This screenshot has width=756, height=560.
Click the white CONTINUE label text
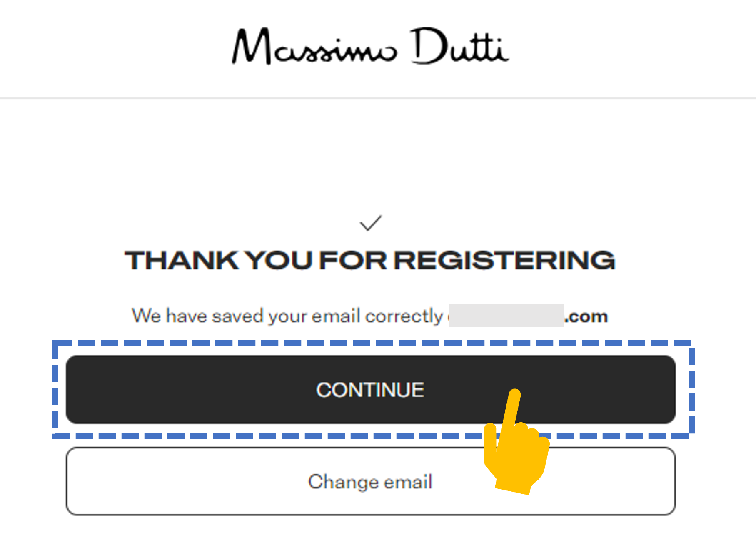[x=370, y=390]
